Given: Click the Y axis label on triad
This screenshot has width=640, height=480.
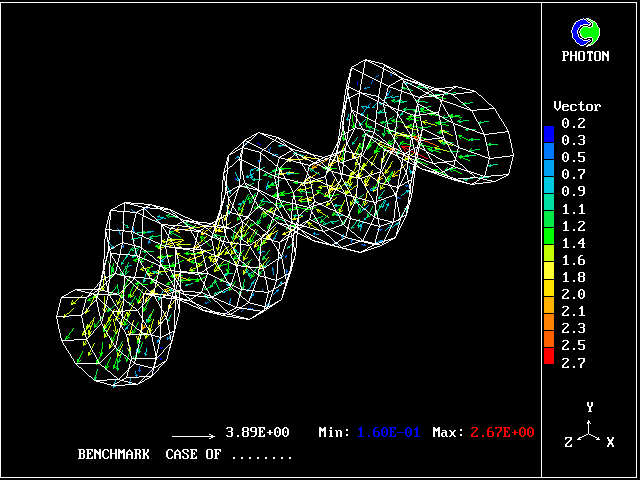Looking at the screenshot, I should (x=591, y=407).
